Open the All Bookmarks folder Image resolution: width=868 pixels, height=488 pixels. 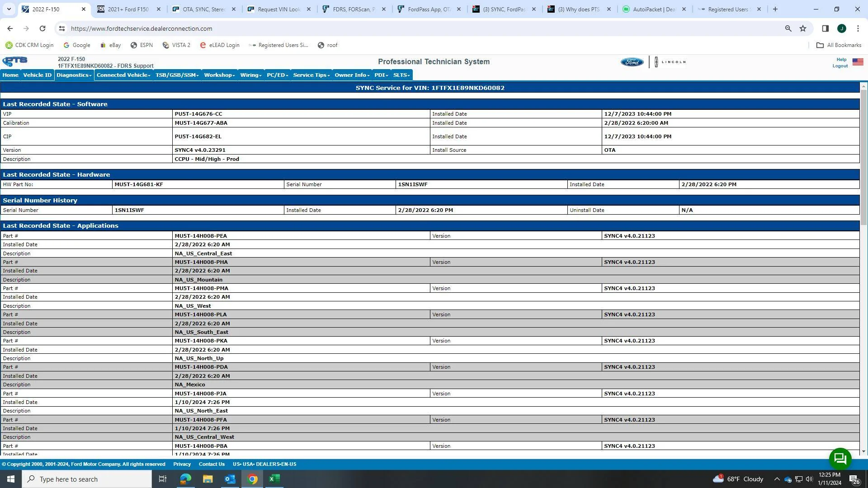[x=839, y=45]
